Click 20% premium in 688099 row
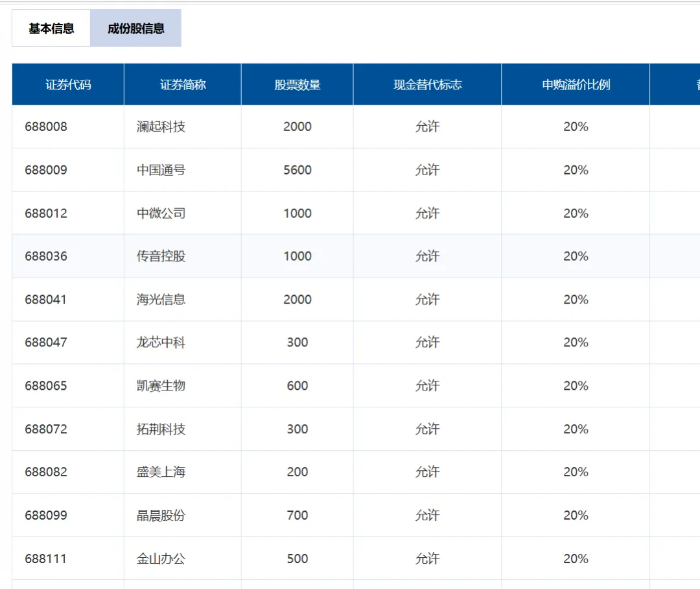The image size is (700, 589). [576, 515]
